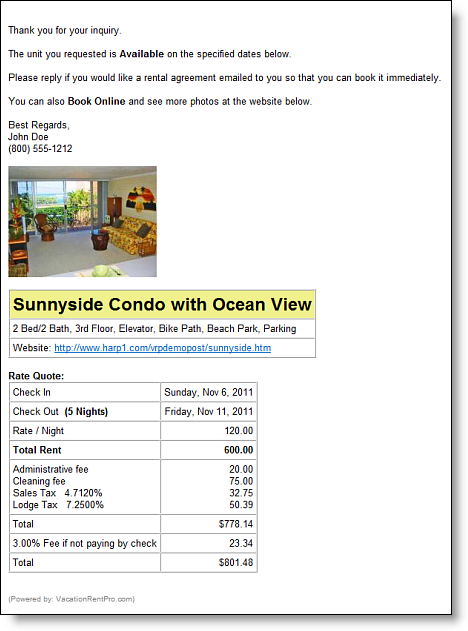Viewport: 468px width, 631px height.
Task: Select the phone number (800) 555-1212
Action: point(40,148)
